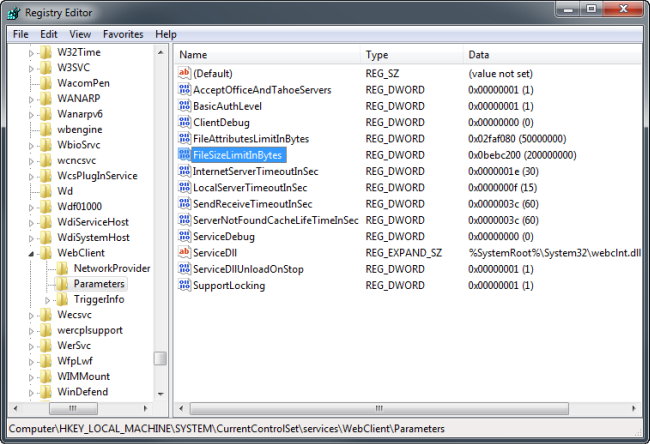Open the Edit menu
This screenshot has height=444, width=650.
coord(49,34)
